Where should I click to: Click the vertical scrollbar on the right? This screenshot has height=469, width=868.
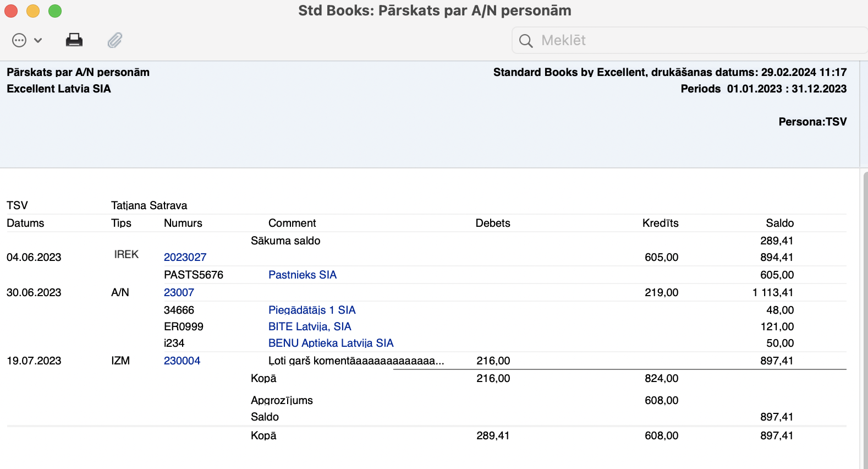[x=865, y=319]
